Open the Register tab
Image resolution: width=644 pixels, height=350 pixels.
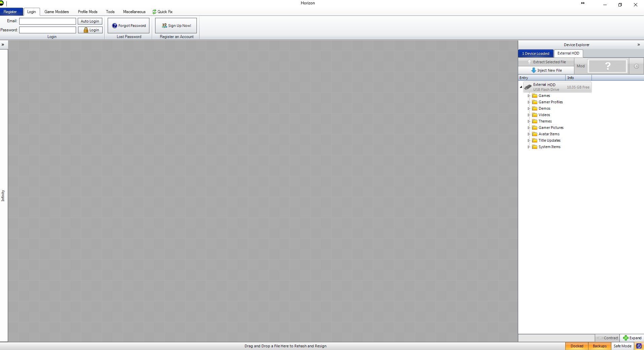pyautogui.click(x=11, y=12)
